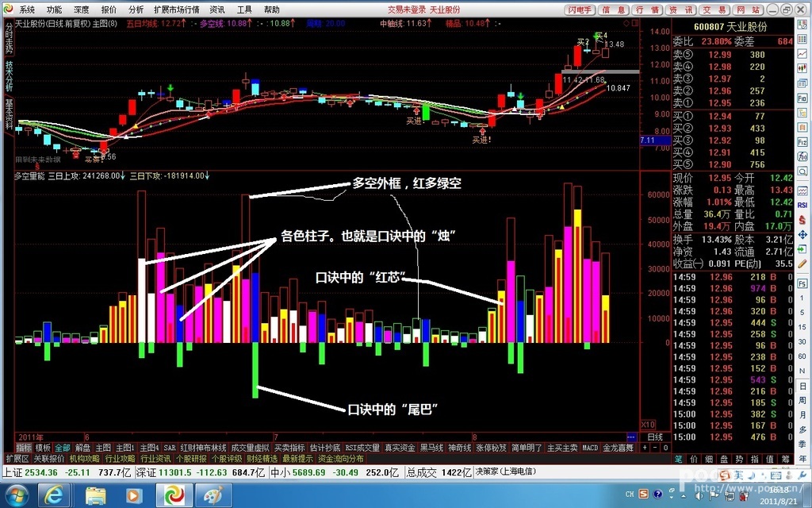Viewport: 812px width, 508px height.
Task: Click the wavy indicator chart icon above RSI
Action: (x=802, y=190)
